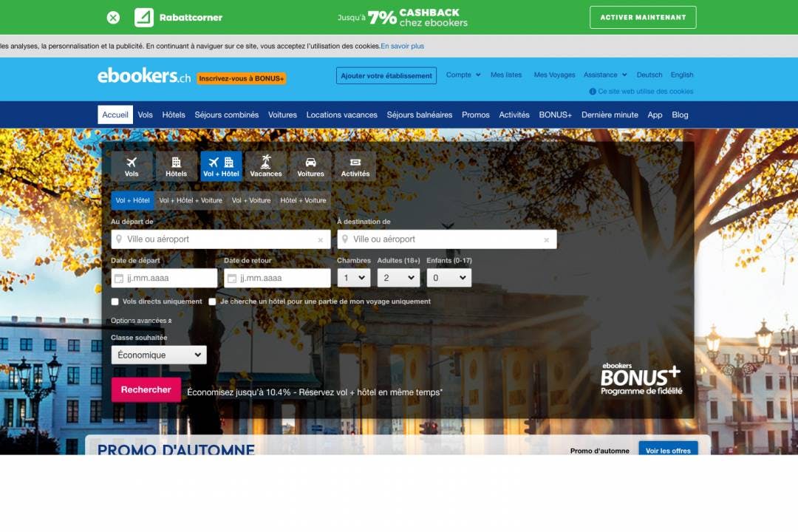Click Activer Maintenant cashback button
This screenshot has height=532, width=798.
642,17
